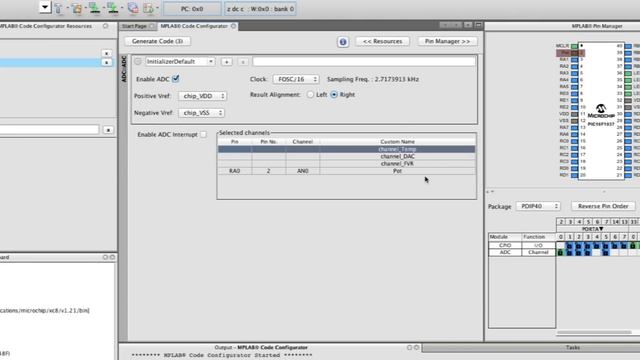
Task: Click the MCLR pin on chip diagram
Action: pos(574,46)
